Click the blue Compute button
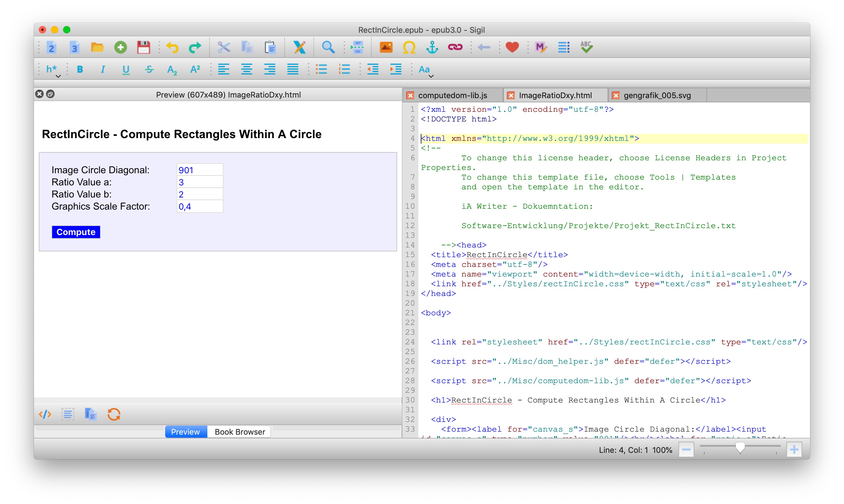This screenshot has height=504, width=844. point(76,232)
